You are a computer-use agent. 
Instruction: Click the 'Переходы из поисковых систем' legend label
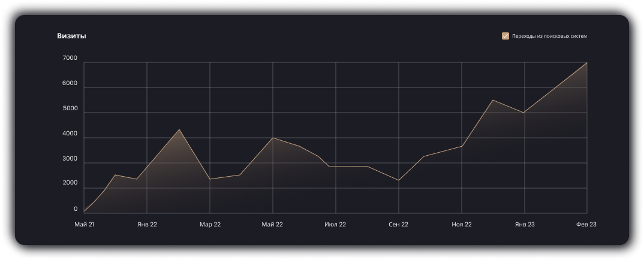pyautogui.click(x=549, y=36)
